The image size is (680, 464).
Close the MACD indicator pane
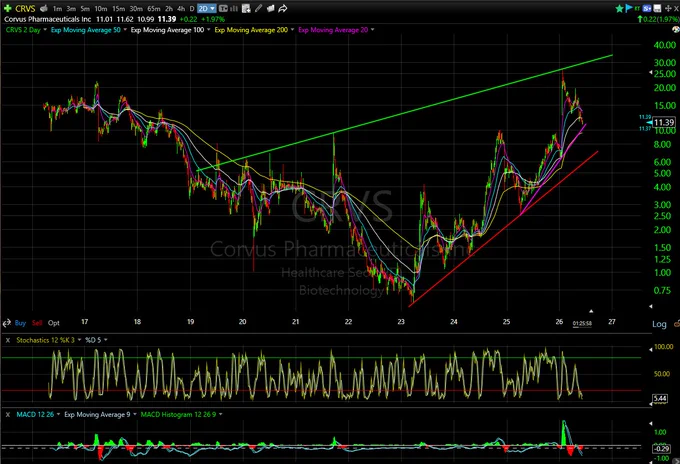tap(7, 415)
